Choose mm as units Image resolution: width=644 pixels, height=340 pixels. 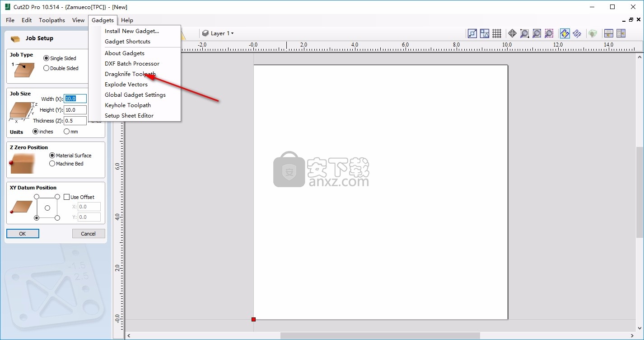click(67, 132)
